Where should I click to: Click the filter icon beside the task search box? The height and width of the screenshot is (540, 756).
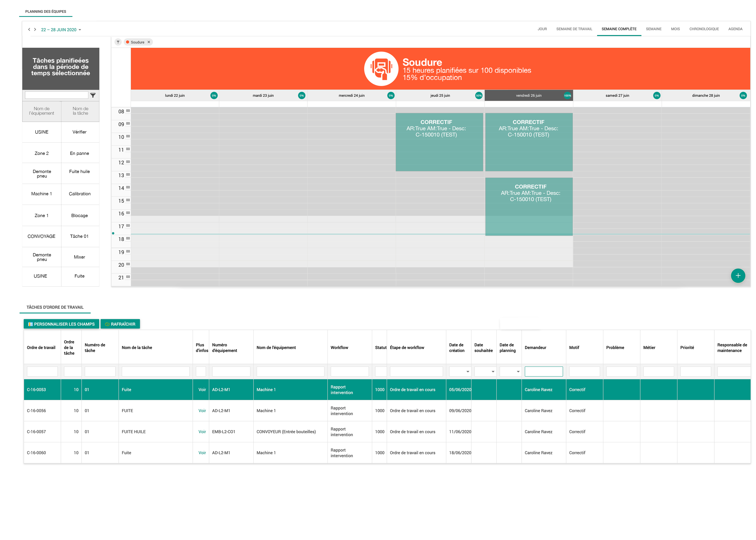coord(93,95)
